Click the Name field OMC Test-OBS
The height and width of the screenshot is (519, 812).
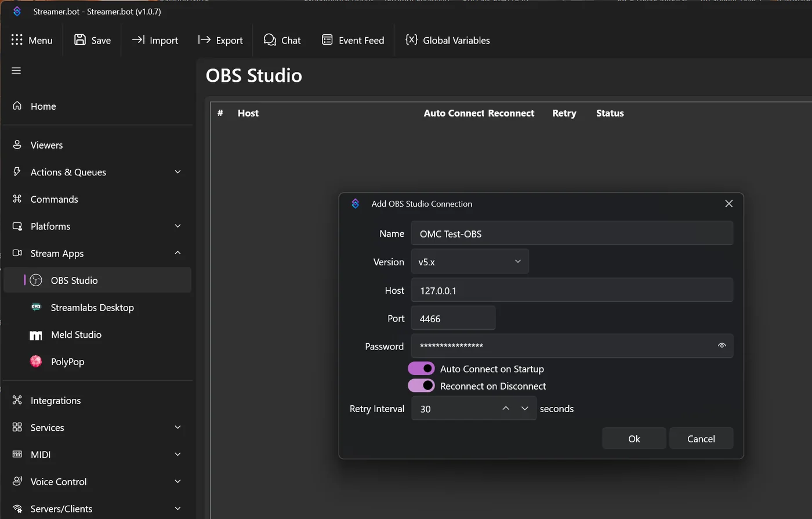[x=572, y=233]
